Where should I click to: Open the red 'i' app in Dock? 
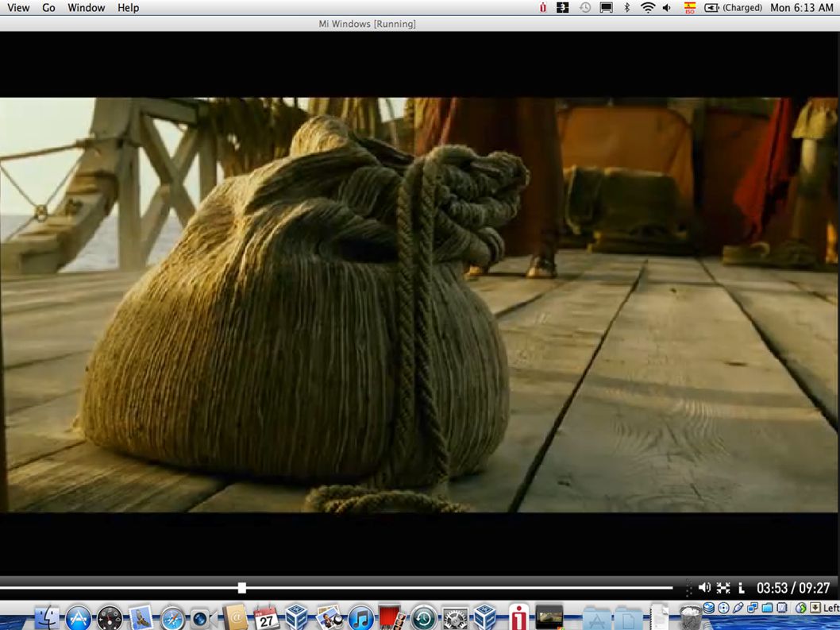518,617
